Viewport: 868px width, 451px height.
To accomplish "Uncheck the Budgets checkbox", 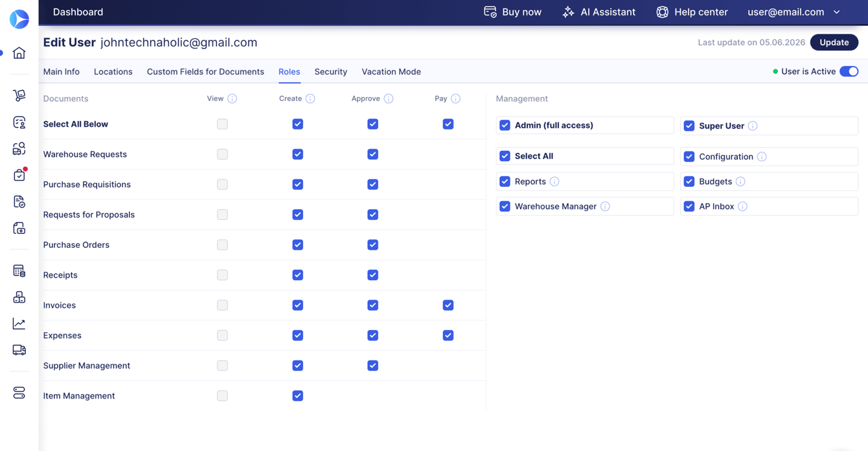I will (x=689, y=181).
